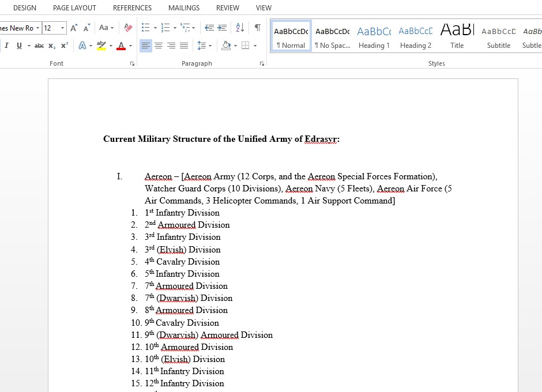The width and height of the screenshot is (542, 392).
Task: Increase the paragraph indent
Action: coord(222,28)
